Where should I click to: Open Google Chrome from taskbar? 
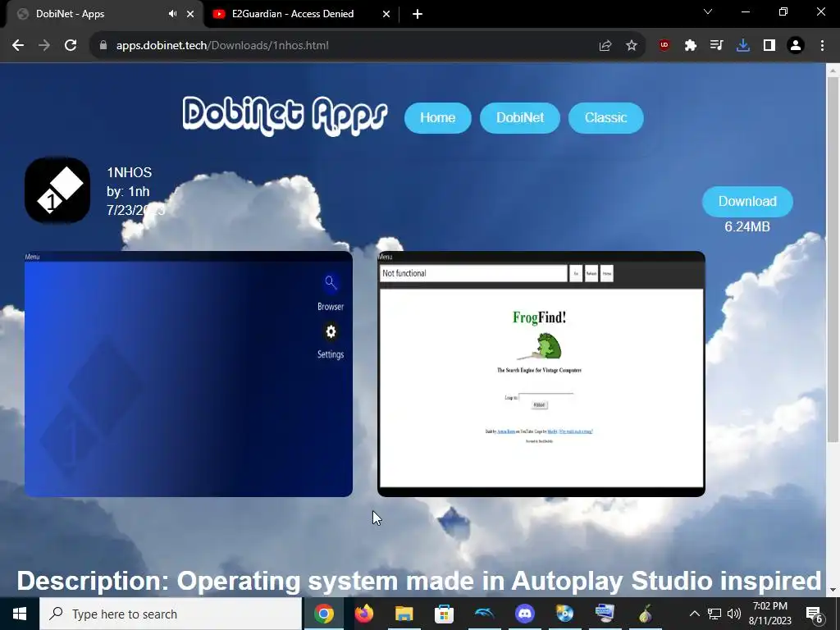click(x=323, y=614)
